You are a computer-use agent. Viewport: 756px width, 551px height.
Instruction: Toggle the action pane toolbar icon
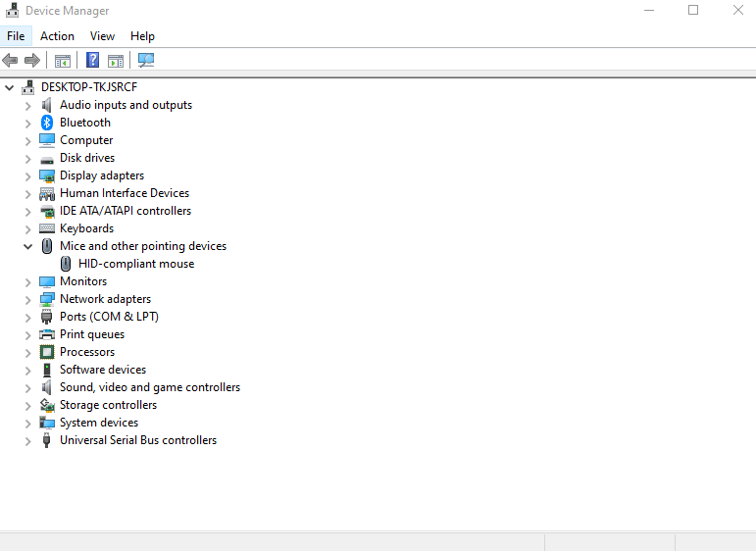[x=116, y=61]
